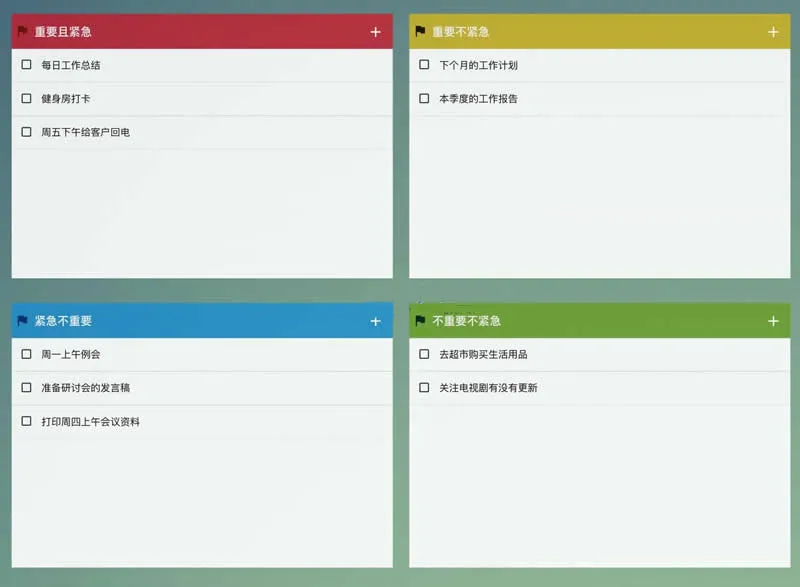
Task: Click the 打印周四上午会议资料 task text
Action: (90, 422)
